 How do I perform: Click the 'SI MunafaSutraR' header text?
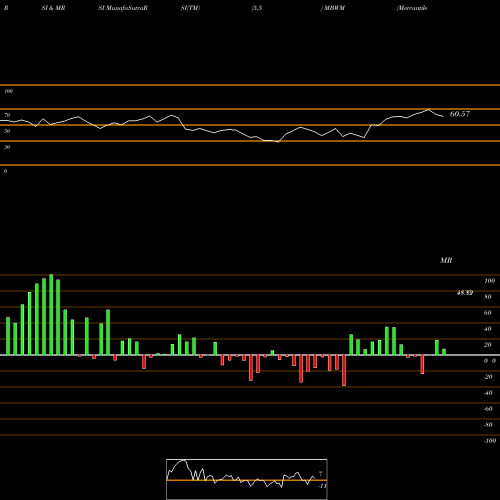(123, 8)
